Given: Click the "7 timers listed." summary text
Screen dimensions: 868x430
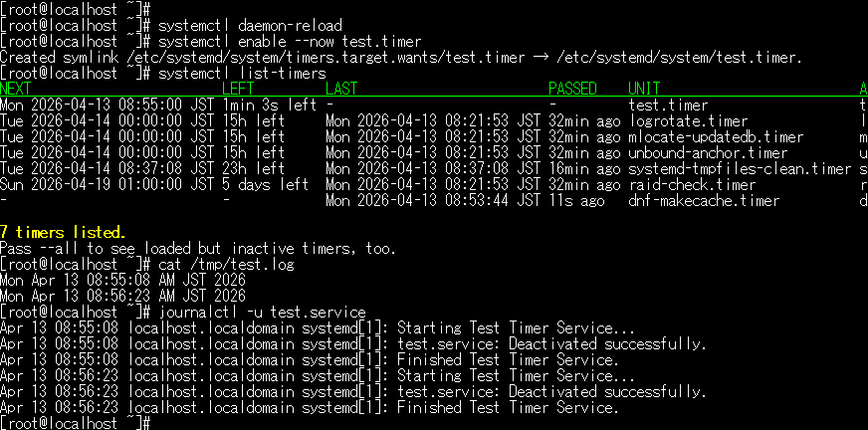Looking at the screenshot, I should 63,232.
